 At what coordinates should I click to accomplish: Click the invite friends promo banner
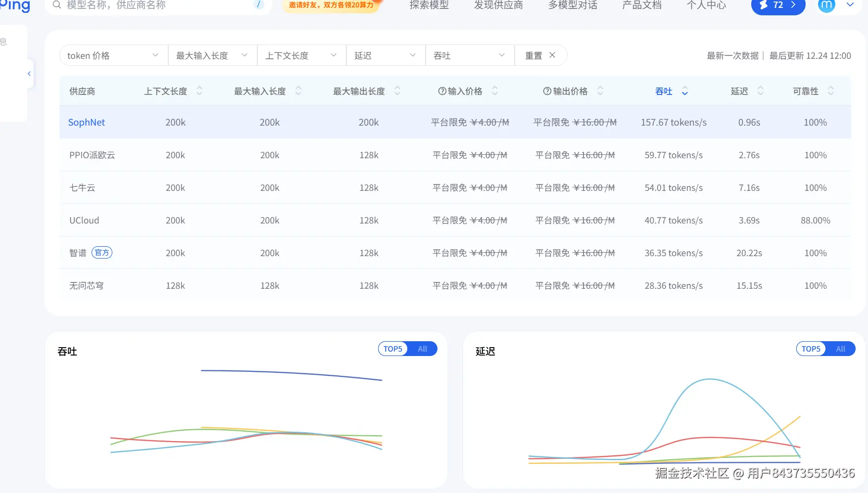[x=332, y=5]
